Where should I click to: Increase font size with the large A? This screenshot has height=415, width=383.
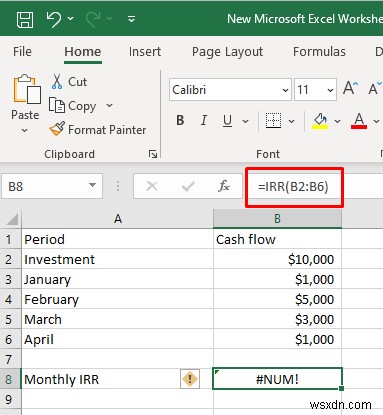click(x=350, y=89)
